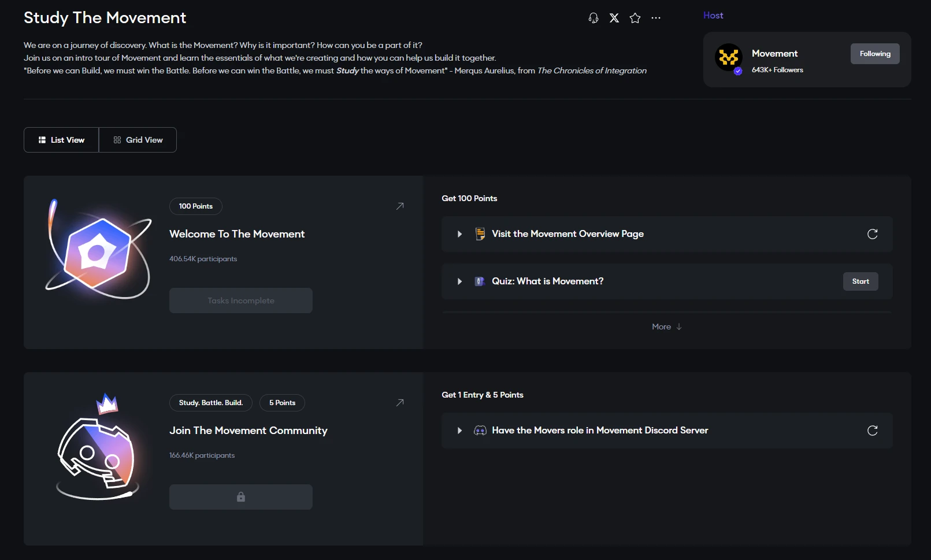Click the Tasks Incomplete button
Viewport: 931px width, 560px height.
click(x=241, y=301)
